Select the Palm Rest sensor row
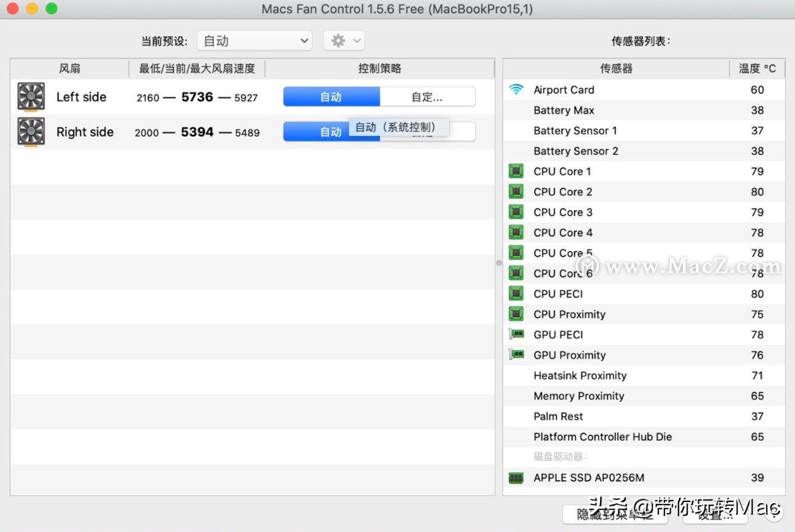Image resolution: width=795 pixels, height=532 pixels. point(644,416)
